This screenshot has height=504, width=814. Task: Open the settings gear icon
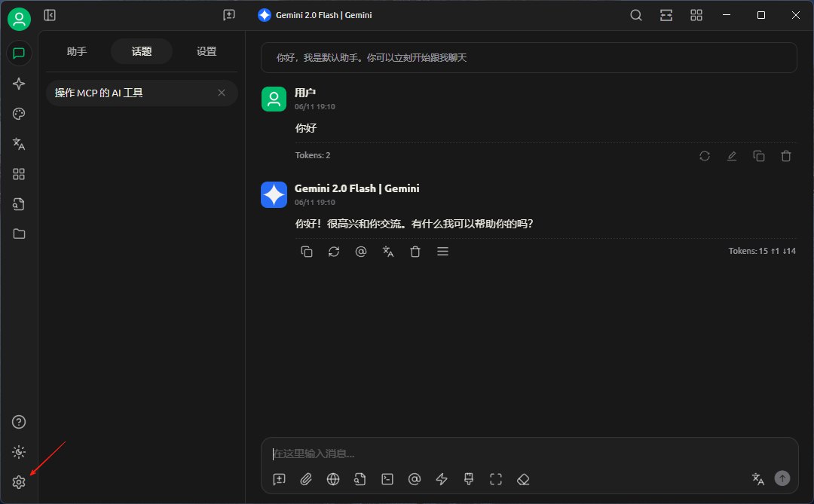(19, 482)
